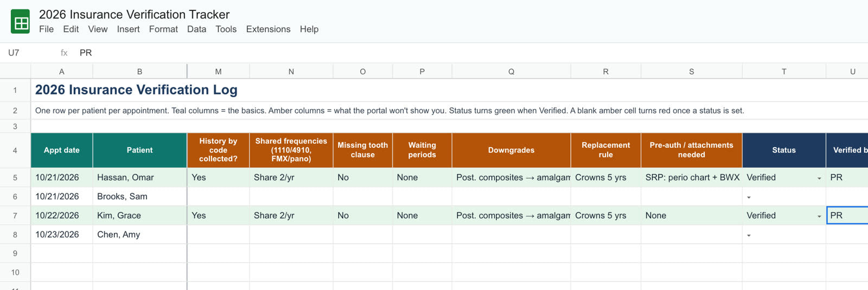Select column O header
Screen dimensions: 868x290
point(363,71)
